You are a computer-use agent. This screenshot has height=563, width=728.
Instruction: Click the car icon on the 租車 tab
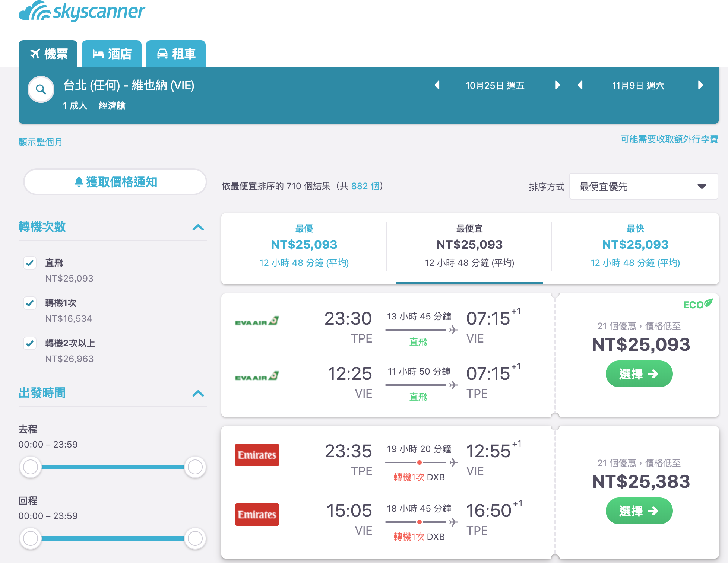click(163, 54)
